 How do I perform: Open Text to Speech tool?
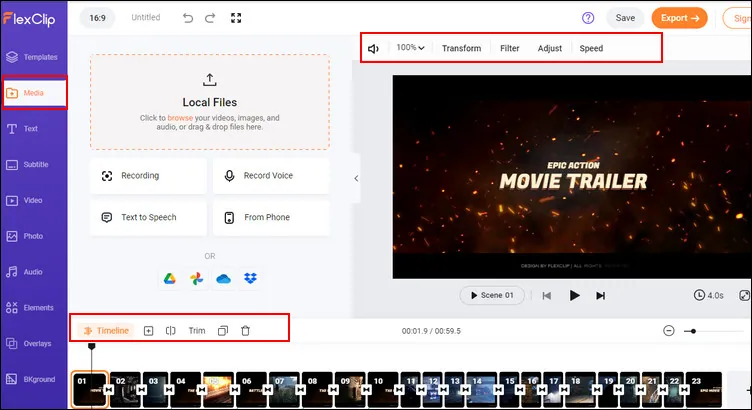[x=148, y=217]
